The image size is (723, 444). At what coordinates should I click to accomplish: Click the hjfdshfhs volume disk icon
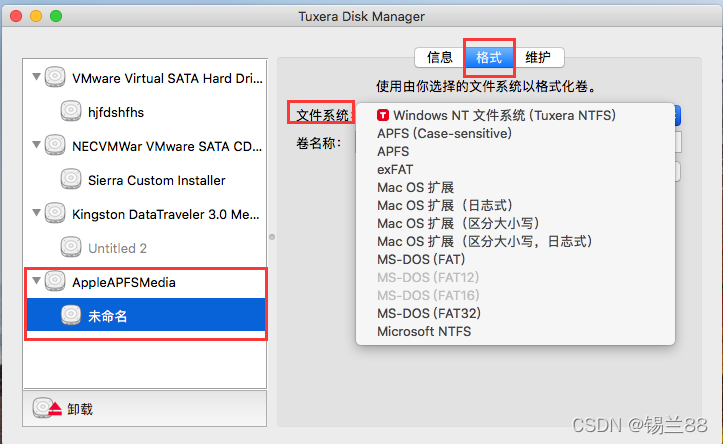pos(71,111)
